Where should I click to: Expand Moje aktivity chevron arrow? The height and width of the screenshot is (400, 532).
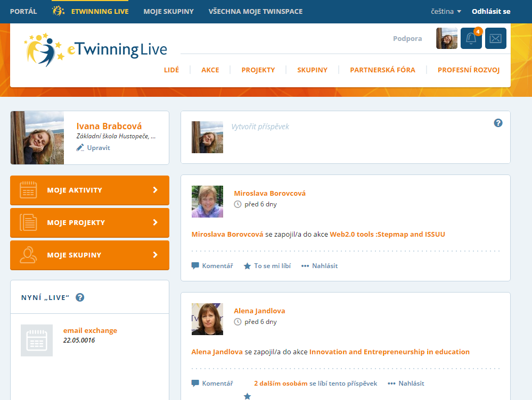click(155, 190)
